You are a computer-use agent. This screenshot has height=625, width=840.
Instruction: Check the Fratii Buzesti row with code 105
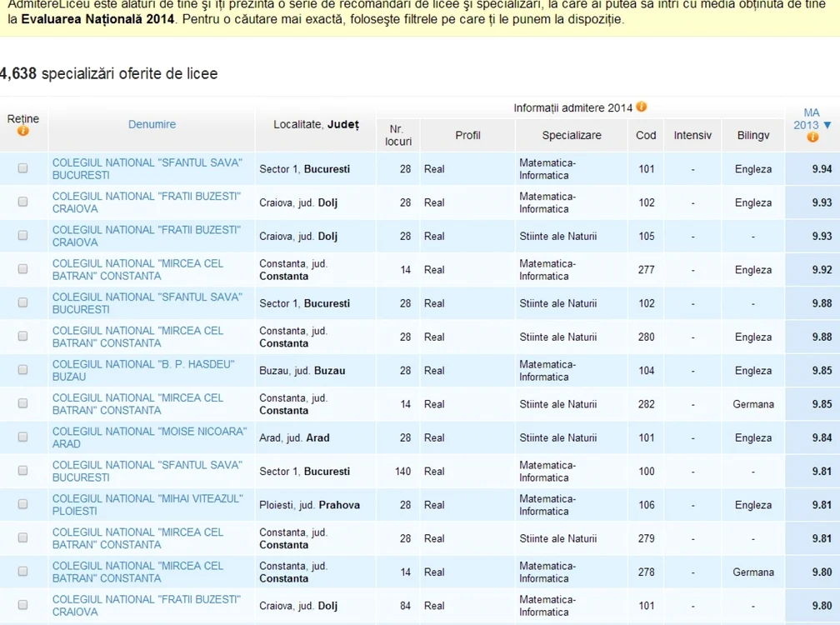tap(22, 235)
